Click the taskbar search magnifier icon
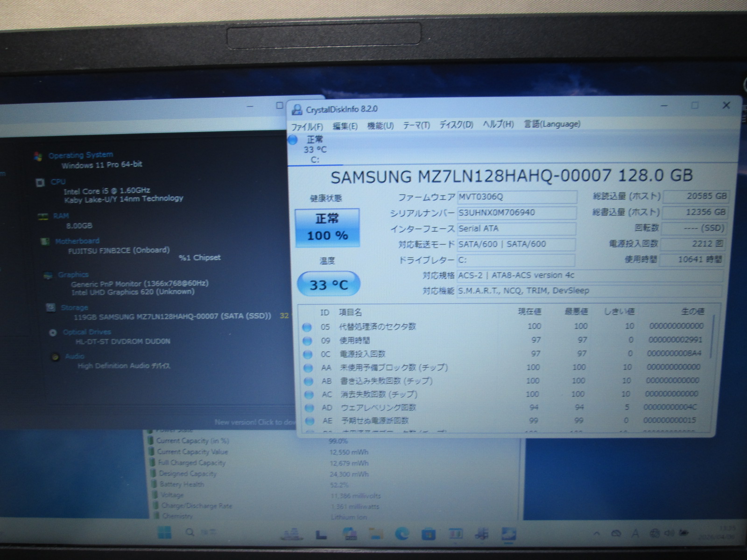The image size is (747, 560). point(190,532)
